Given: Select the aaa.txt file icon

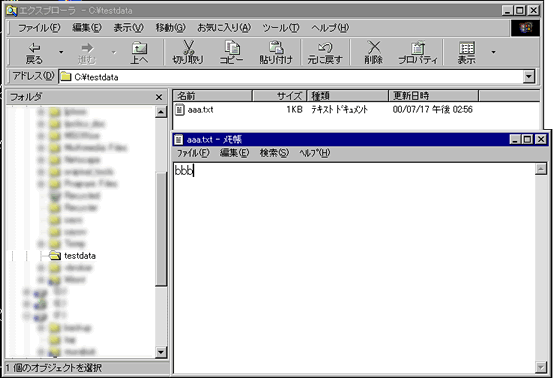Looking at the screenshot, I should click(x=180, y=109).
